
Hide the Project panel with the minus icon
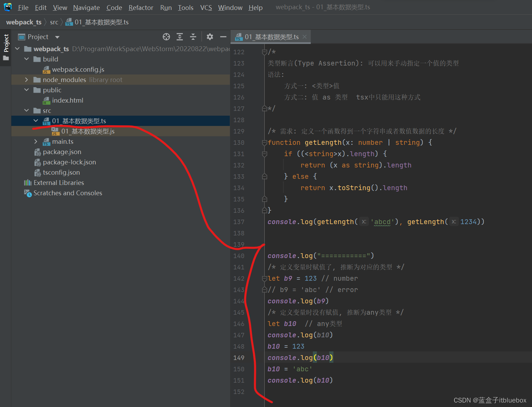(x=223, y=37)
